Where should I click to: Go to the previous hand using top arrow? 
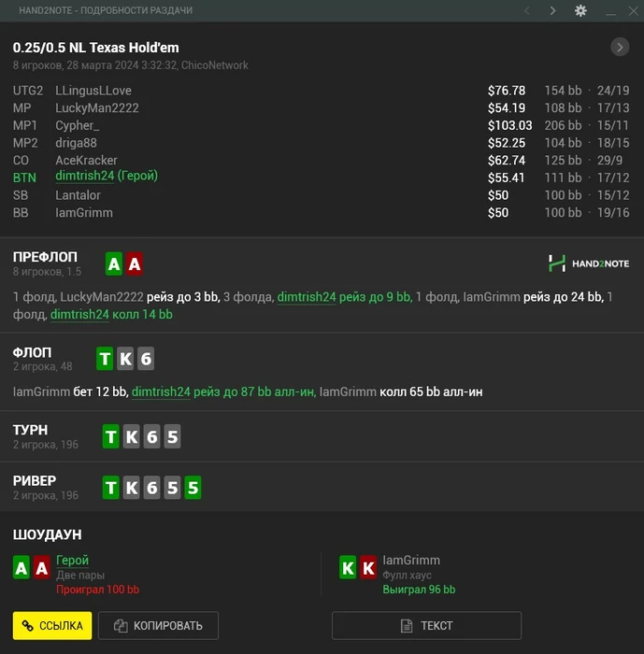tap(527, 10)
